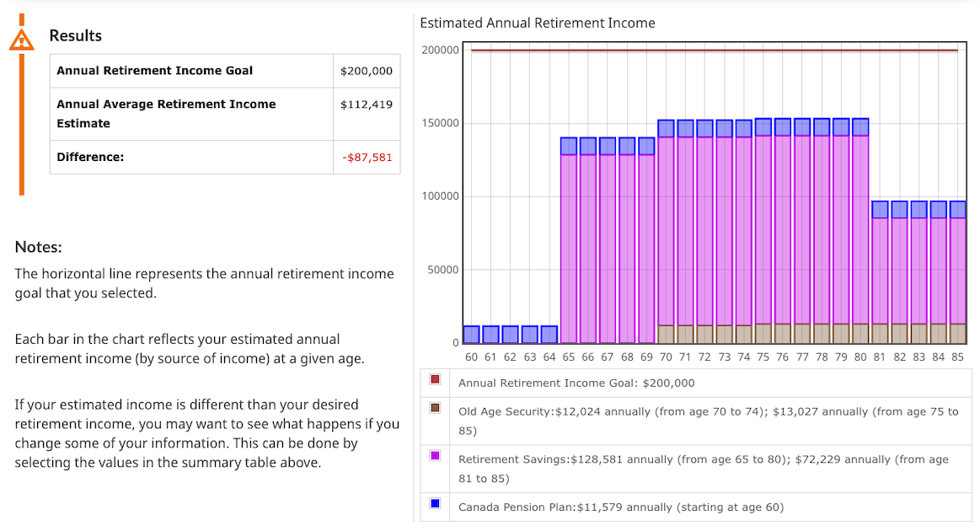Image resolution: width=980 pixels, height=531 pixels.
Task: Select the Results heading
Action: pos(76,35)
